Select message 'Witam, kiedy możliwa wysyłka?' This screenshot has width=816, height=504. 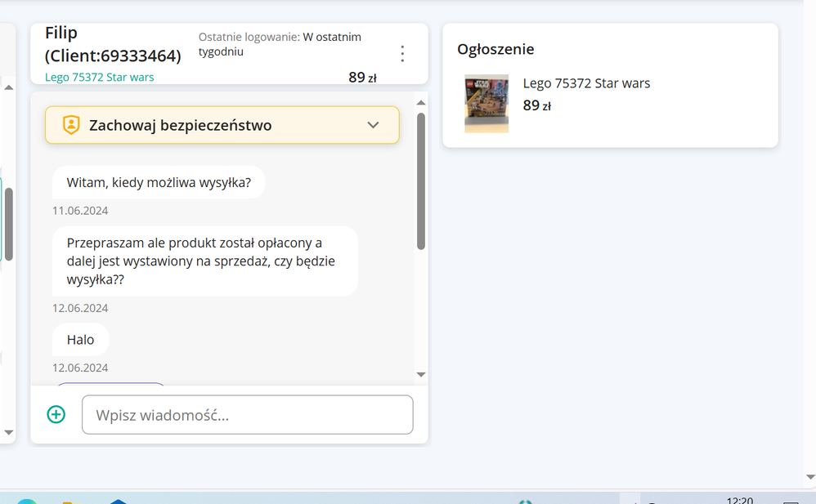pyautogui.click(x=159, y=182)
